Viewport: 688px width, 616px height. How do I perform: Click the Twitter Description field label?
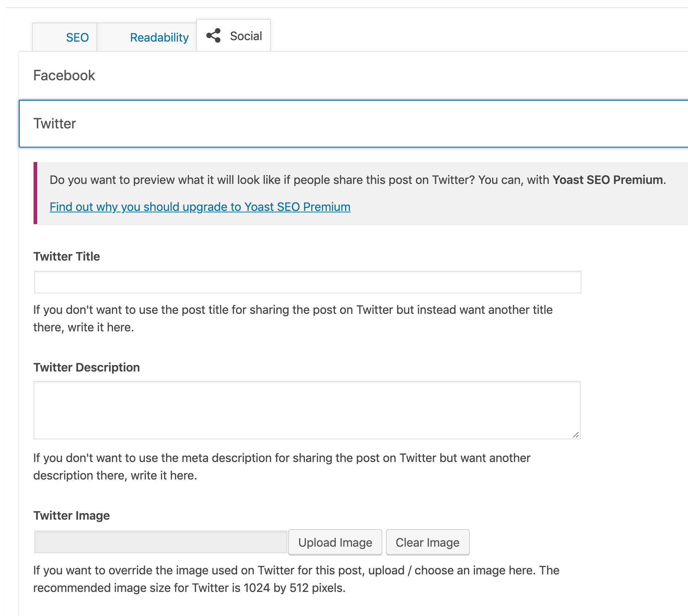tap(86, 367)
